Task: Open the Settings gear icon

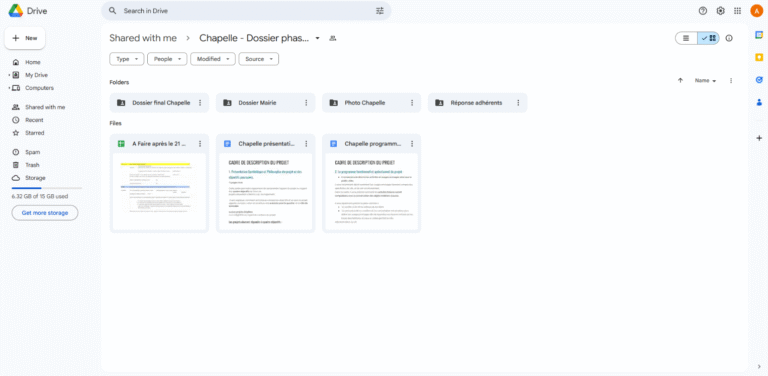Action: click(720, 11)
